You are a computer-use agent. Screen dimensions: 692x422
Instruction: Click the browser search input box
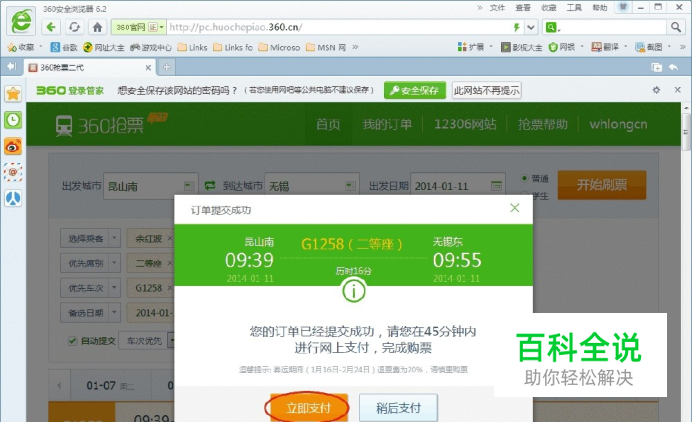[612, 27]
